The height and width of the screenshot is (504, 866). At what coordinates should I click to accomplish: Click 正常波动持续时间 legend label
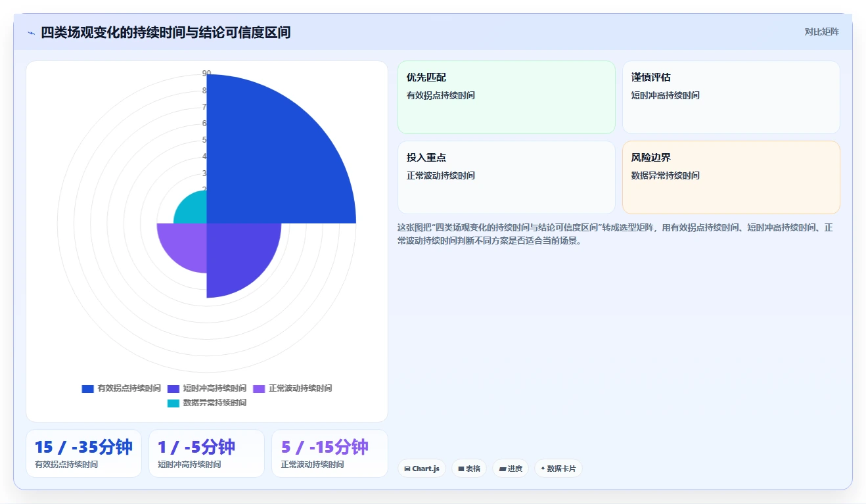pyautogui.click(x=300, y=389)
